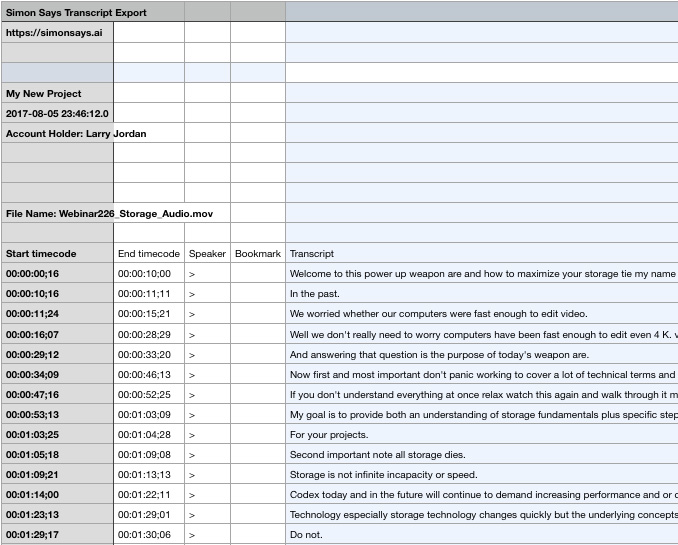Select transcript 'Storage is not infinite incapacity'
This screenshot has height=545, width=678.
tap(482, 474)
